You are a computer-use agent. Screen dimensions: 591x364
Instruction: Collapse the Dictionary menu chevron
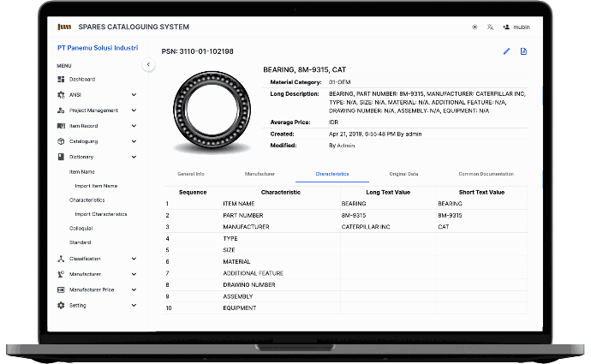134,157
